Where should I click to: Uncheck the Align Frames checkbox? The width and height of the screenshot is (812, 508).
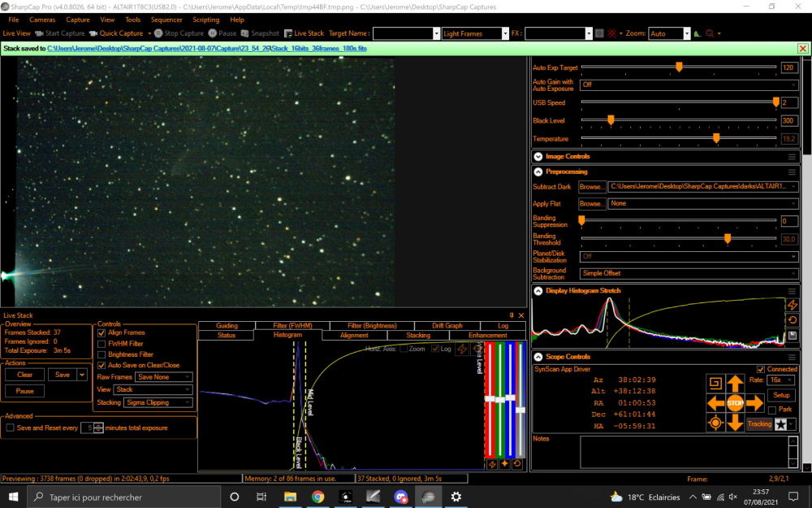click(101, 332)
